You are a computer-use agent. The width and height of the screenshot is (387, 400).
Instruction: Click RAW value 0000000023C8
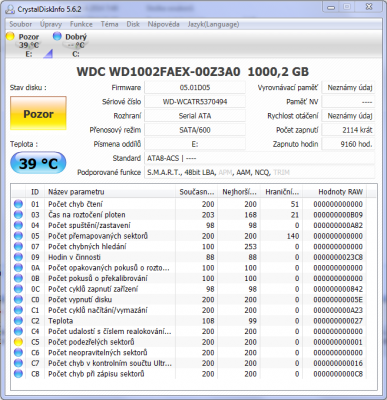[338, 257]
